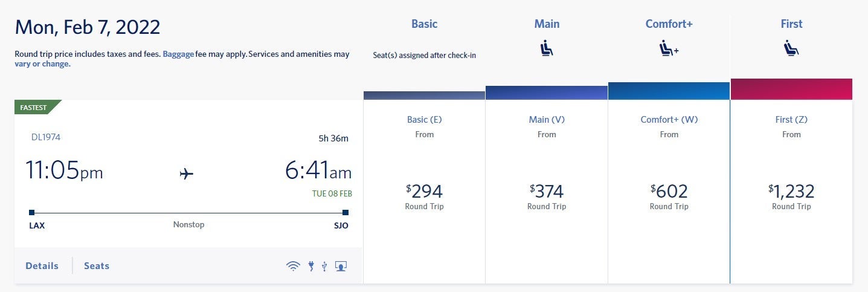Click the 'vary or change' link
The height and width of the screenshot is (292, 868).
tap(42, 63)
